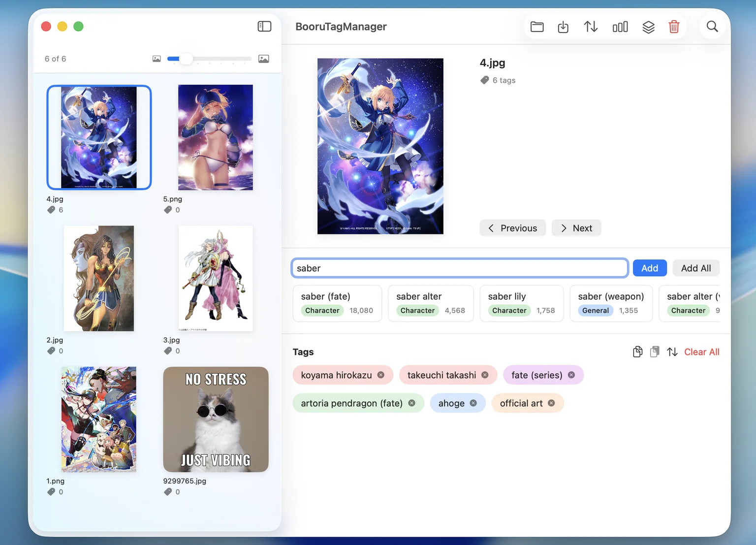Click the takeuchi takashi tag label
Image resolution: width=756 pixels, height=545 pixels.
[441, 375]
